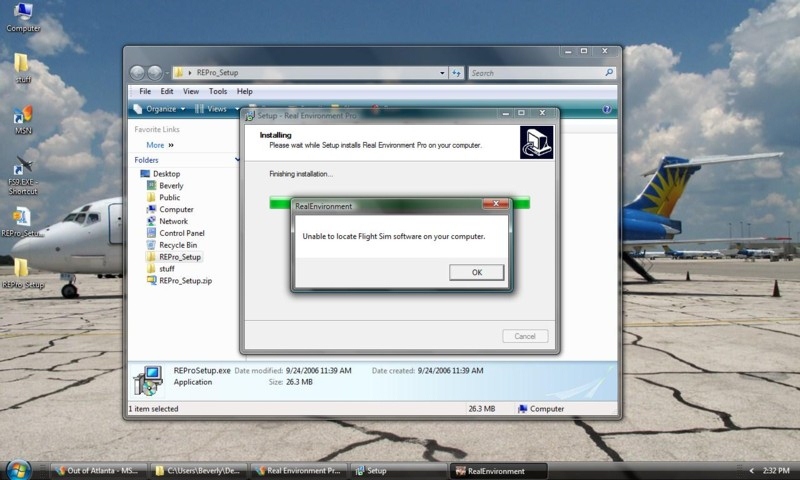Open the Windows Start orb
The image size is (800, 480).
click(18, 469)
